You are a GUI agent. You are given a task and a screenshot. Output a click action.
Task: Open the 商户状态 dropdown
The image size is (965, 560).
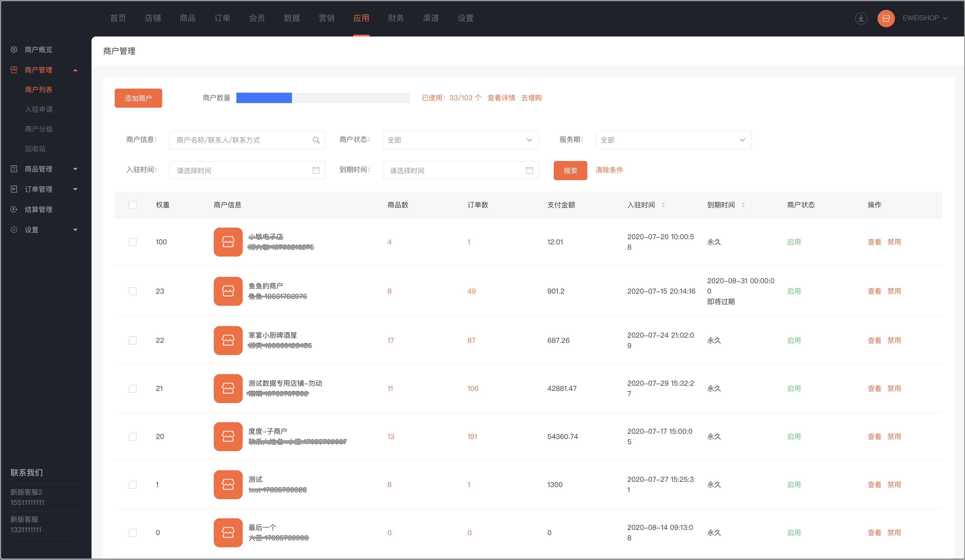tap(460, 140)
